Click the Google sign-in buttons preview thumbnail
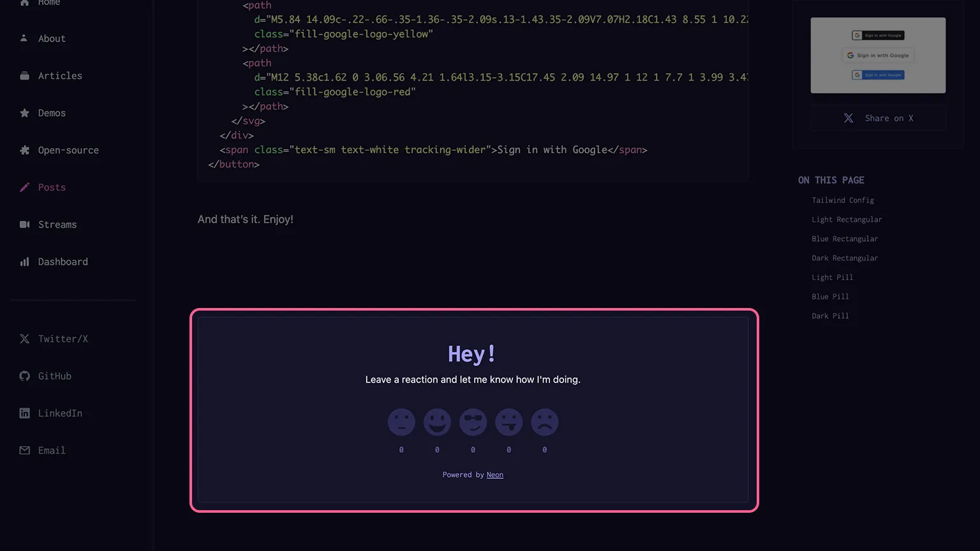Image resolution: width=980 pixels, height=551 pixels. coord(878,55)
